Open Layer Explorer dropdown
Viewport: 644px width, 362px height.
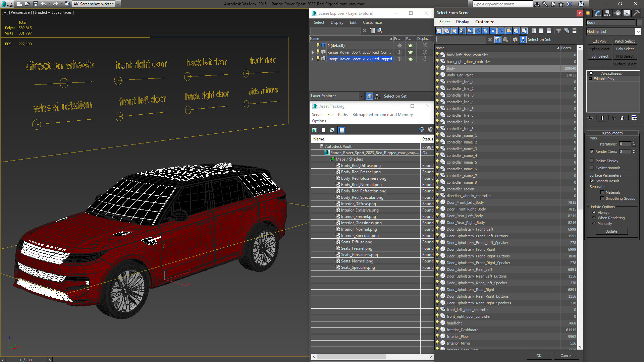point(361,96)
